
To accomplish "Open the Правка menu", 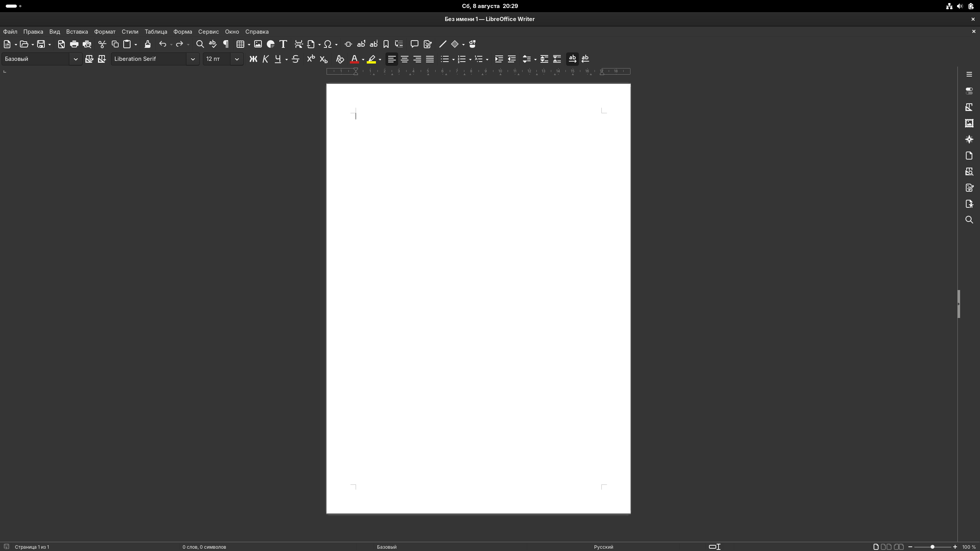I will (x=33, y=32).
